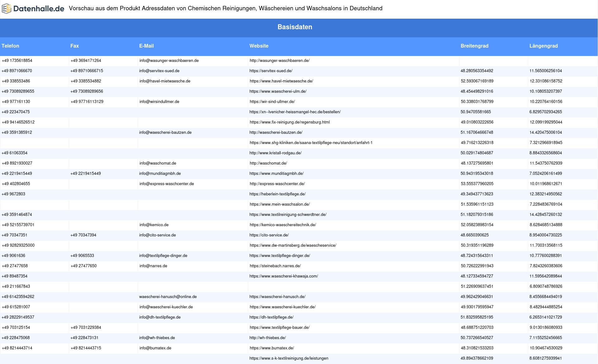This screenshot has height=364, width=598.
Task: Open https://www.havel-mietwaesche.de/ link
Action: (282, 81)
